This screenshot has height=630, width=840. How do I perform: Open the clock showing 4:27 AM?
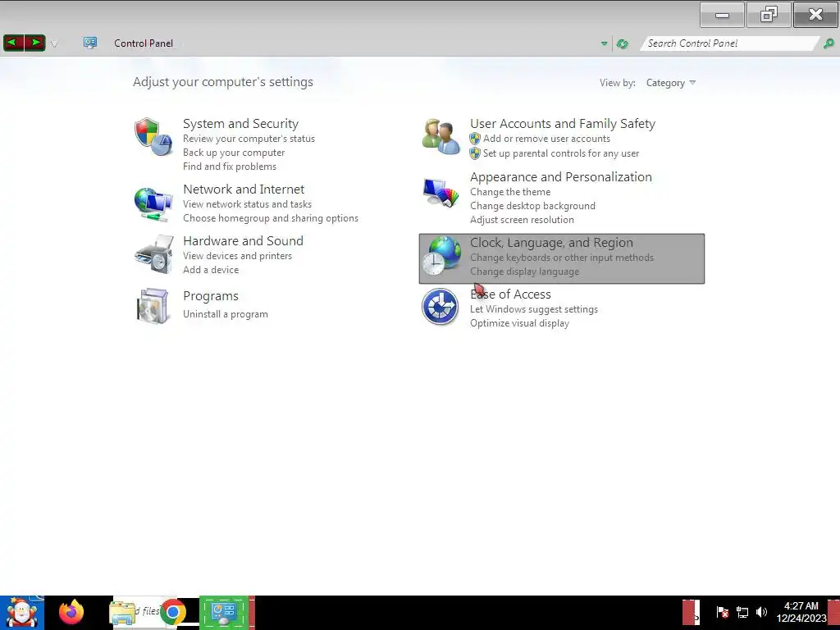(801, 612)
